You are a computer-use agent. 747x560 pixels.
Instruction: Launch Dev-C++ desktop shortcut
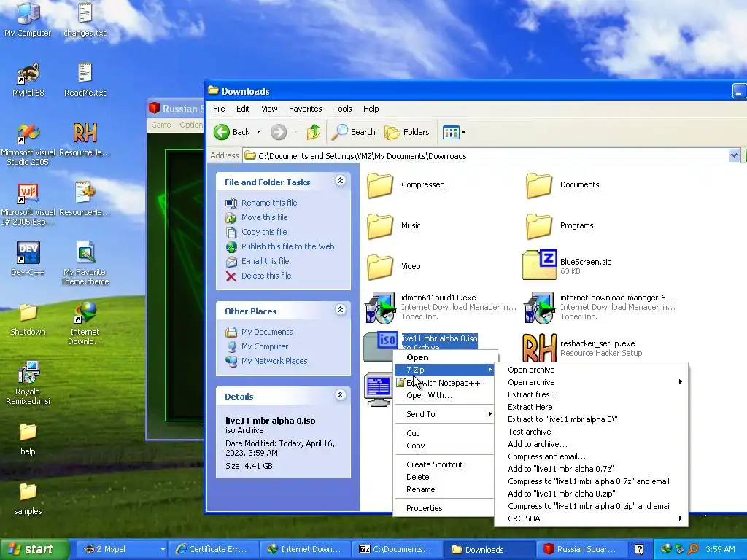(x=28, y=259)
